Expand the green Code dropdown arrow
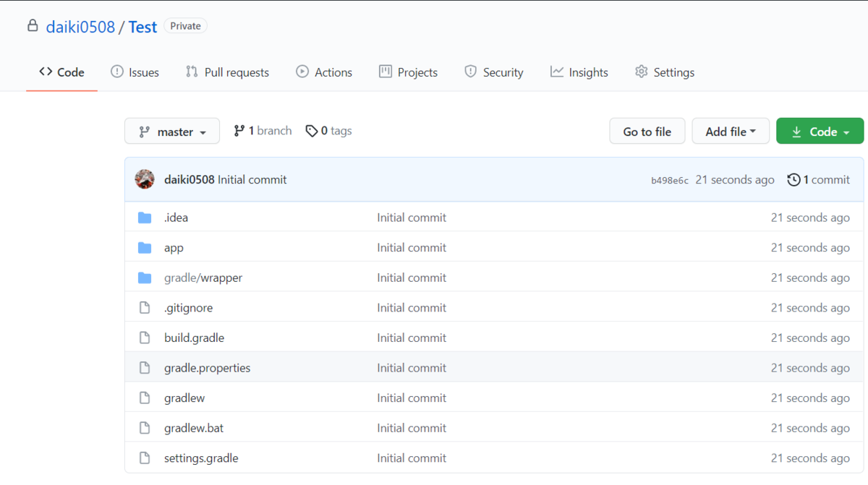 [x=847, y=132]
